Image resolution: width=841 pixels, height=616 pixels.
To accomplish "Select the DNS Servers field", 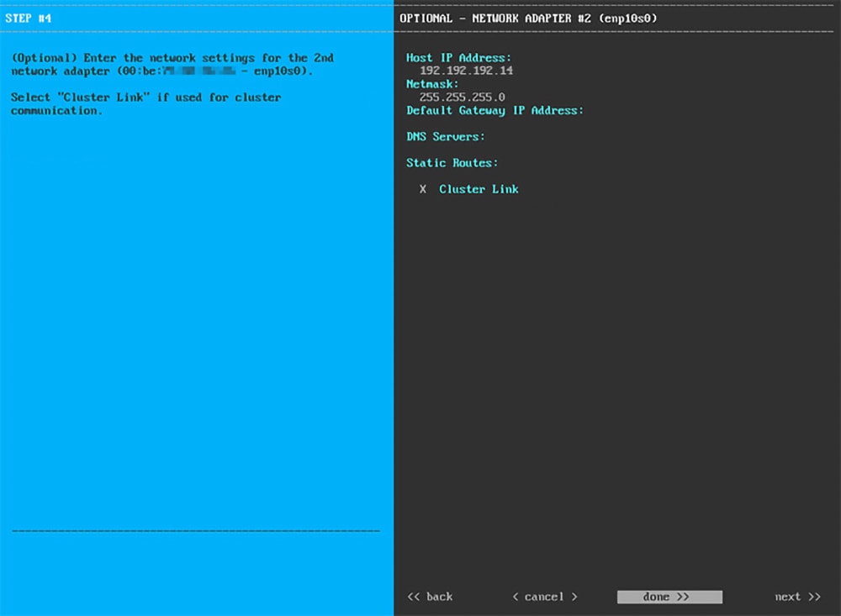I will (445, 137).
